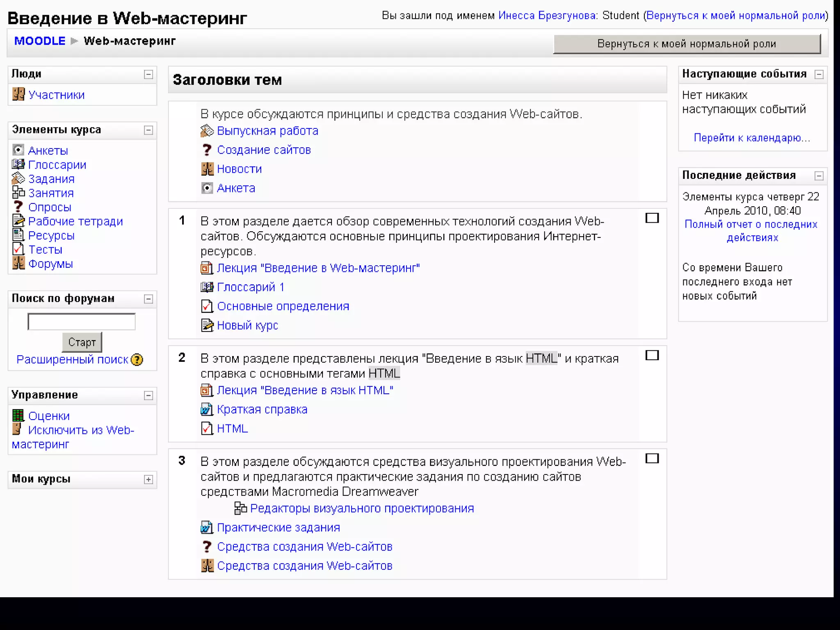Expand the Мои курсы block
This screenshot has height=630, width=840.
(x=148, y=479)
